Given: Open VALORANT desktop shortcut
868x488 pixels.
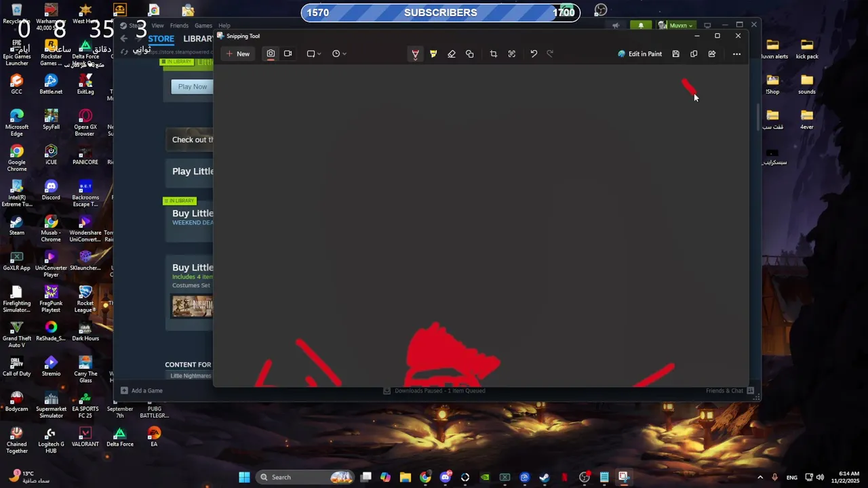Looking at the screenshot, I should point(85,436).
